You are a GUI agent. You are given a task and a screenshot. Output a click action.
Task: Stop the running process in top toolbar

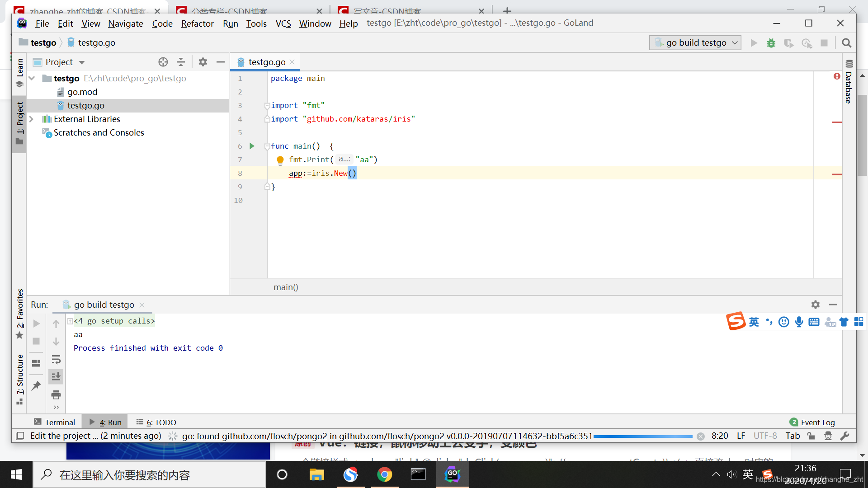(824, 43)
